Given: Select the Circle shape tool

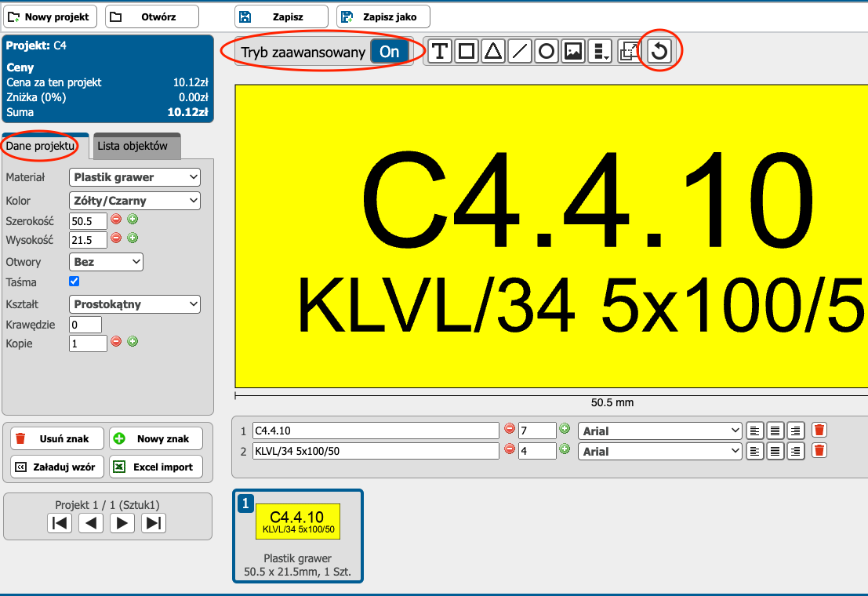Looking at the screenshot, I should (547, 53).
